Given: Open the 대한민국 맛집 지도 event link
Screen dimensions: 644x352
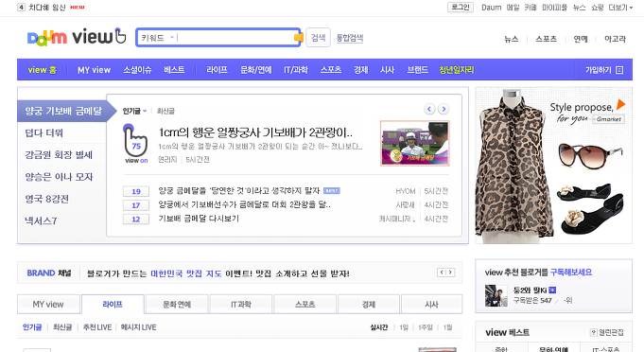Looking at the screenshot, I should (x=186, y=273).
